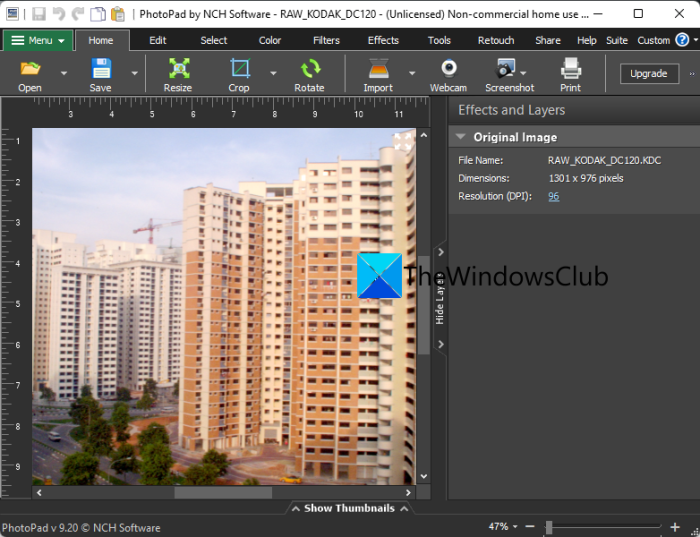Launch the Webcam capture tool
Image resolution: width=700 pixels, height=537 pixels.
point(448,70)
